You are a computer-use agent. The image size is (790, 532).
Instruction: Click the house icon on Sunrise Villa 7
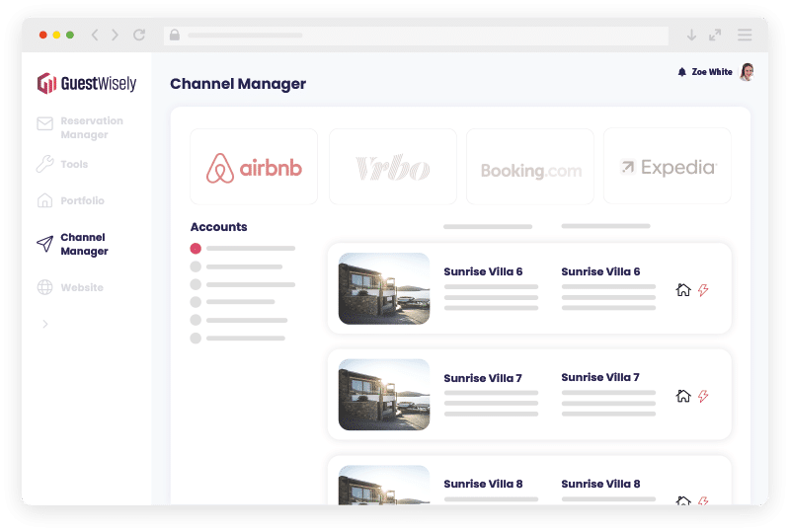(683, 396)
